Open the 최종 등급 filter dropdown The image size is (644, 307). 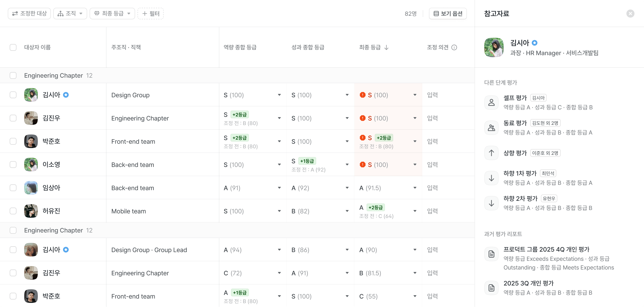[112, 14]
